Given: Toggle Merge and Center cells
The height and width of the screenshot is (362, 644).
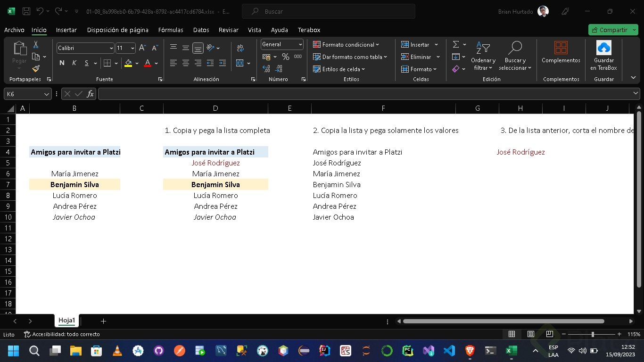Looking at the screenshot, I should pyautogui.click(x=240, y=63).
